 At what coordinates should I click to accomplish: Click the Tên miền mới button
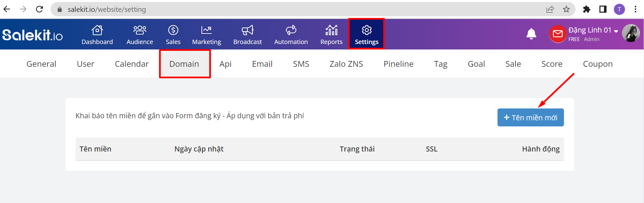530,117
